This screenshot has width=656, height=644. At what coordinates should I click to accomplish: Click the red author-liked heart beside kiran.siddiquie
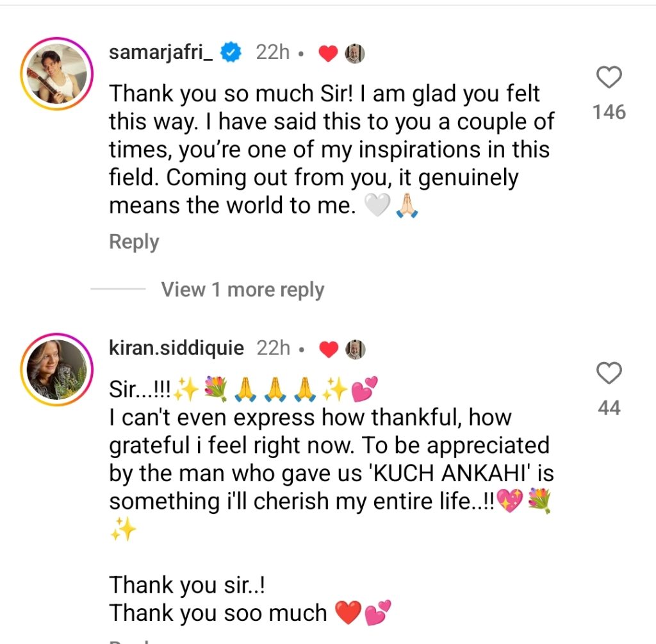(328, 349)
